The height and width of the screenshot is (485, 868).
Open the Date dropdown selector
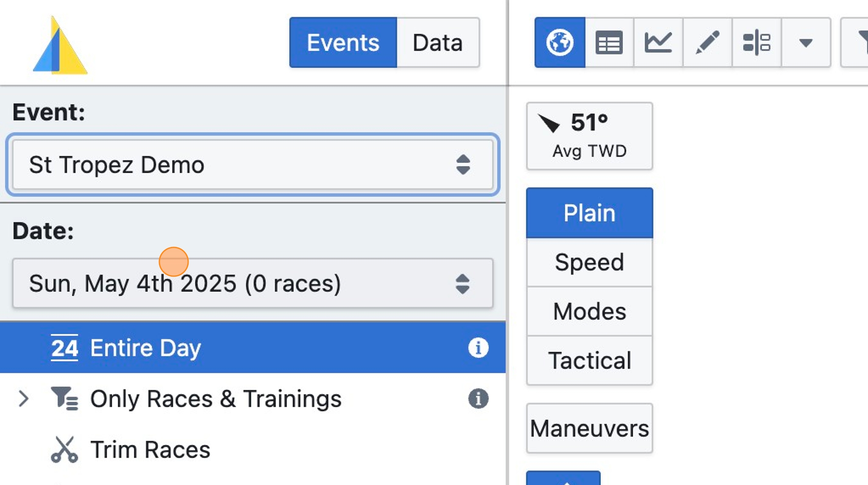253,283
